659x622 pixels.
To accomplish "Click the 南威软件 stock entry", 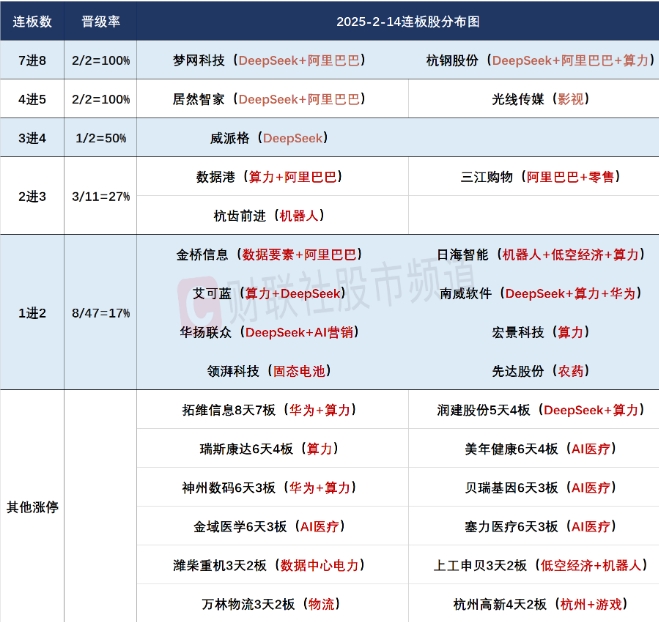I will pyautogui.click(x=540, y=293).
